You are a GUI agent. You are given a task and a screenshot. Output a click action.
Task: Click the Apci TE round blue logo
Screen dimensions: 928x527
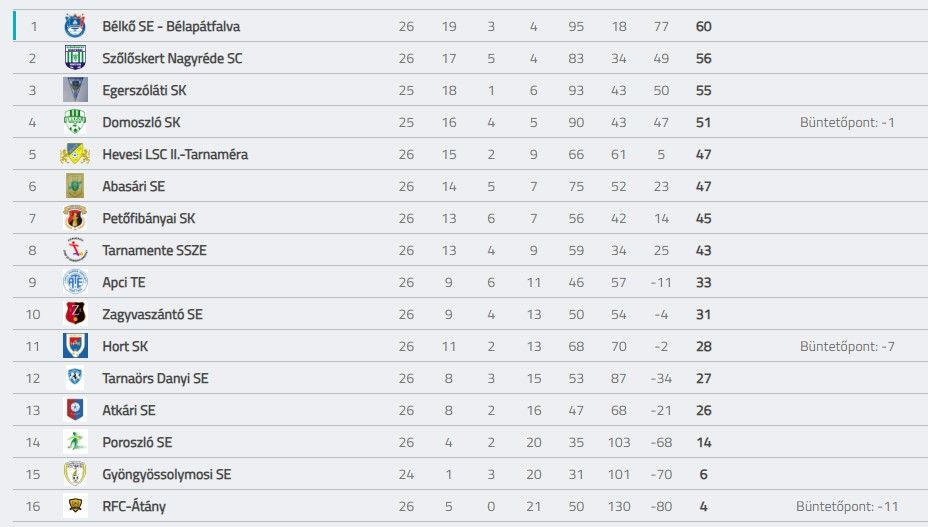coord(75,282)
